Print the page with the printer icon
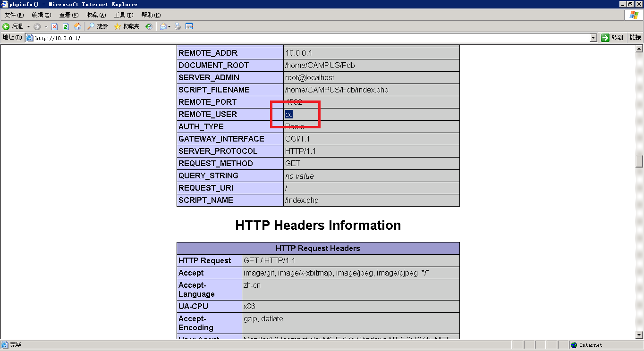The width and height of the screenshot is (644, 351). 178,26
